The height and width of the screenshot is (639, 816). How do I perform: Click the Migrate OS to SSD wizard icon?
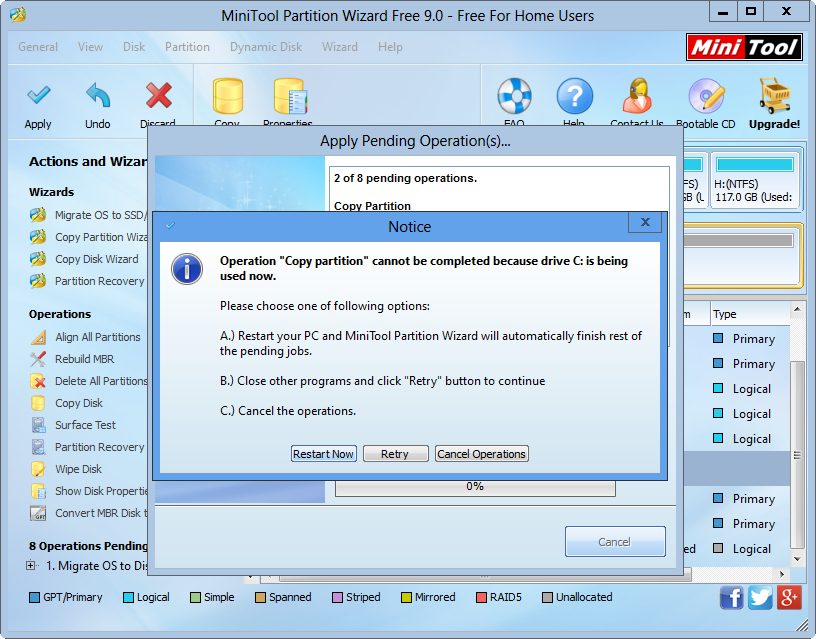(x=38, y=215)
